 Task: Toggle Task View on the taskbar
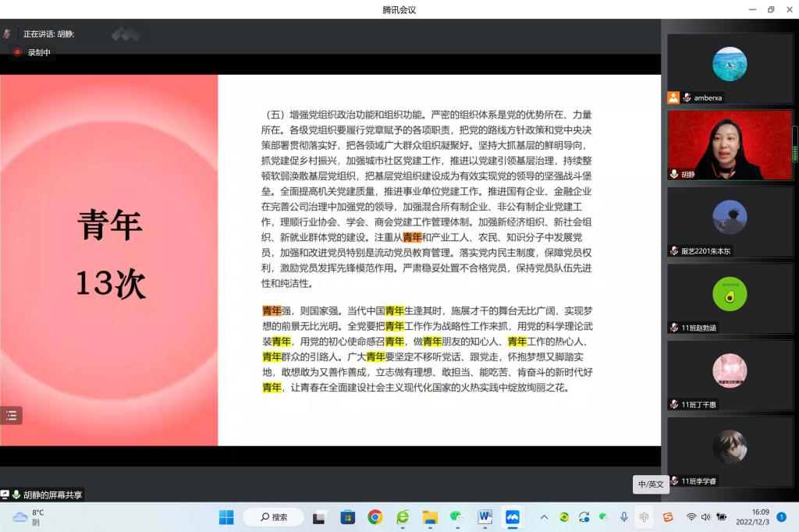(x=319, y=517)
